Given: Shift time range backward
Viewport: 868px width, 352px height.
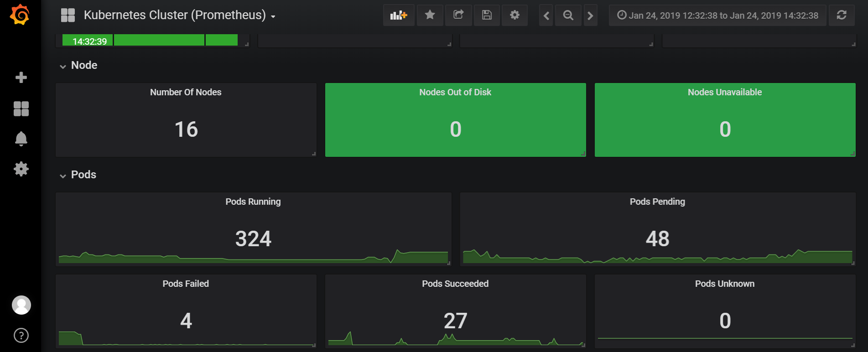Looking at the screenshot, I should point(546,16).
